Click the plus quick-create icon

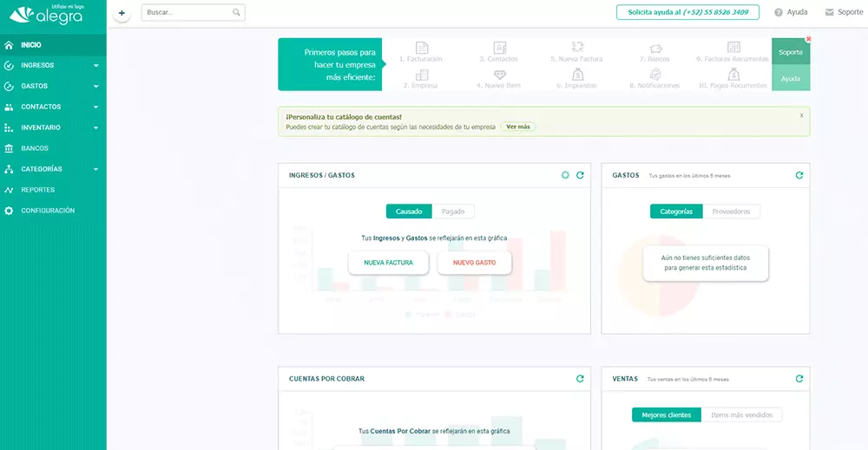coord(122,13)
